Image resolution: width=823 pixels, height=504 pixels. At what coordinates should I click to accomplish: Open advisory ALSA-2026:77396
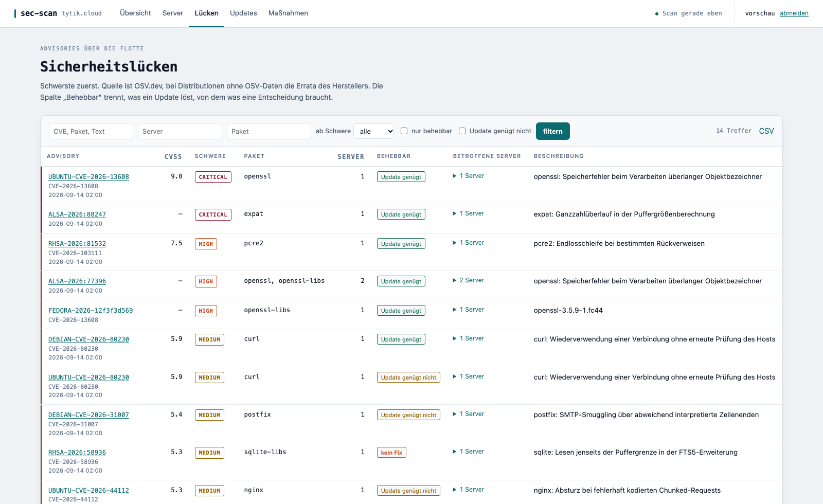77,281
